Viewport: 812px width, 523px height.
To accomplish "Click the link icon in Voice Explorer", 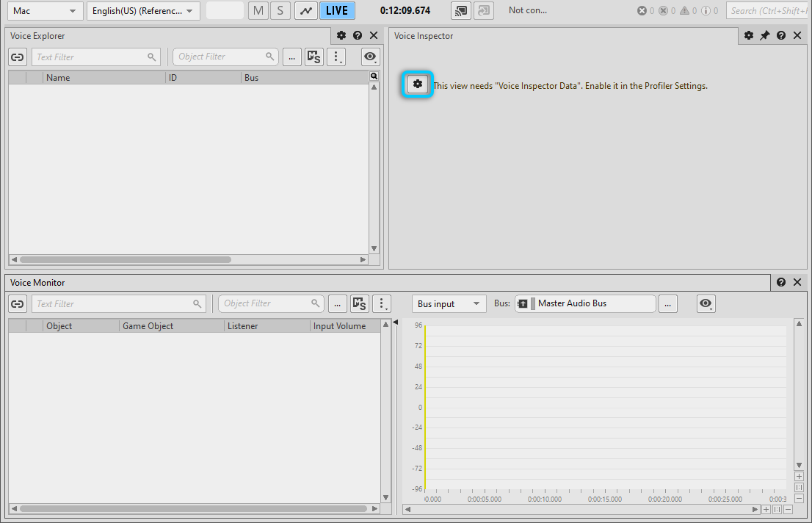I will coord(18,57).
